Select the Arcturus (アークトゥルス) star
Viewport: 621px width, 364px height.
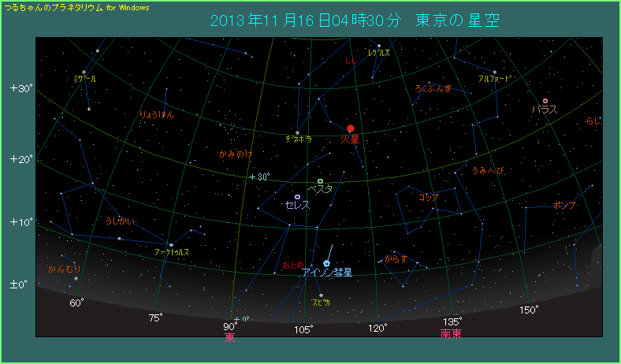point(171,244)
